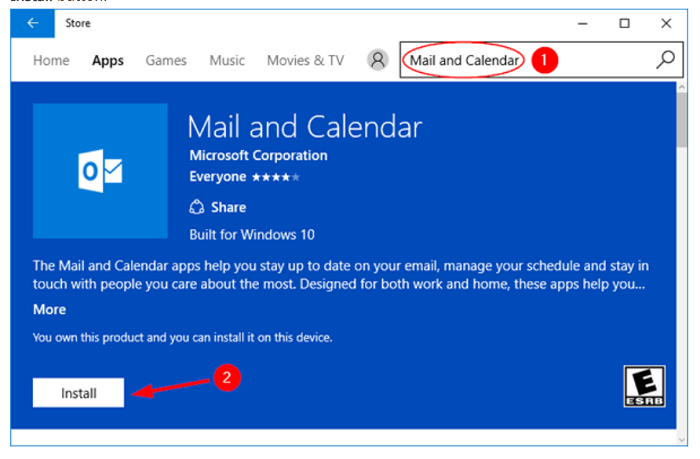700x459 pixels.
Task: Click the 'Built for Windows 10' text
Action: pos(252,235)
